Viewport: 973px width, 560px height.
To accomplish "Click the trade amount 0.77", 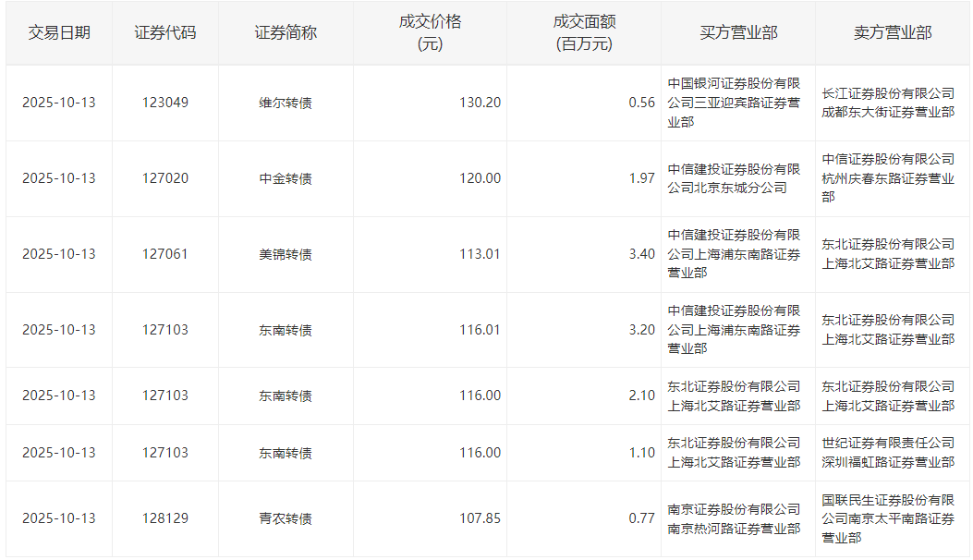I will 641,518.
